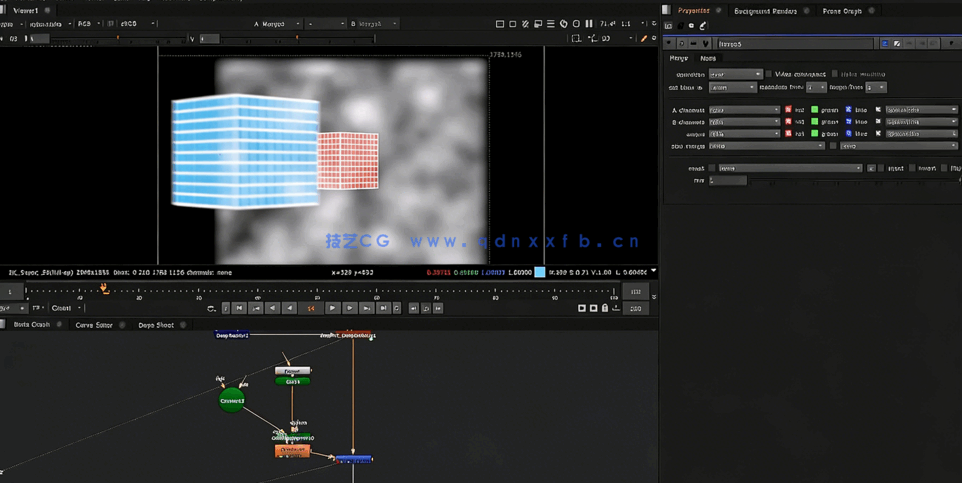This screenshot has width=962, height=483.
Task: Jump to the last frame button
Action: (x=383, y=308)
